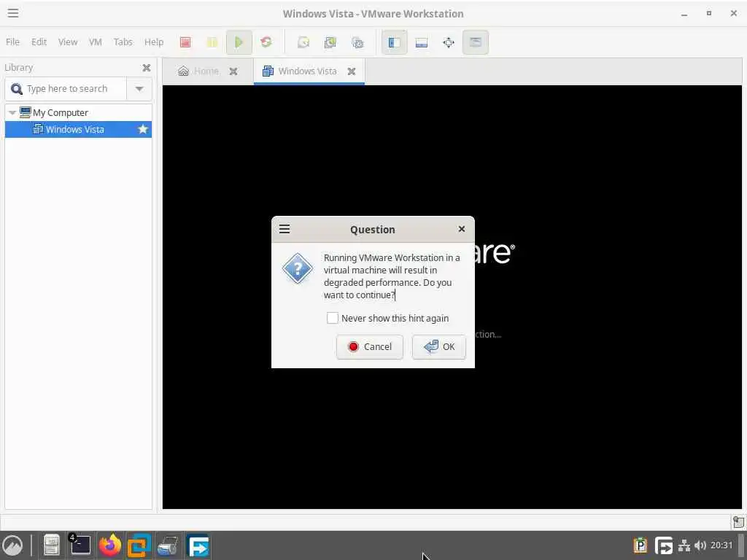Viewport: 747px width, 560px height.
Task: Enable 'Never show this hint again' checkbox
Action: point(332,318)
